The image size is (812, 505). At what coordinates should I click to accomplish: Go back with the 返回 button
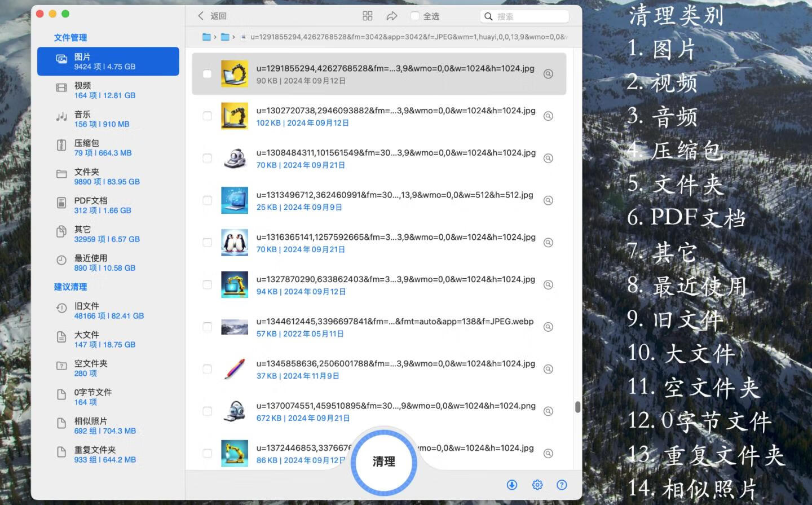click(212, 16)
